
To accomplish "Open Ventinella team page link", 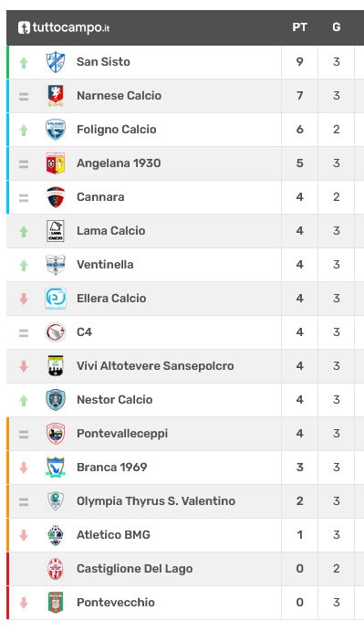I will pos(105,265).
